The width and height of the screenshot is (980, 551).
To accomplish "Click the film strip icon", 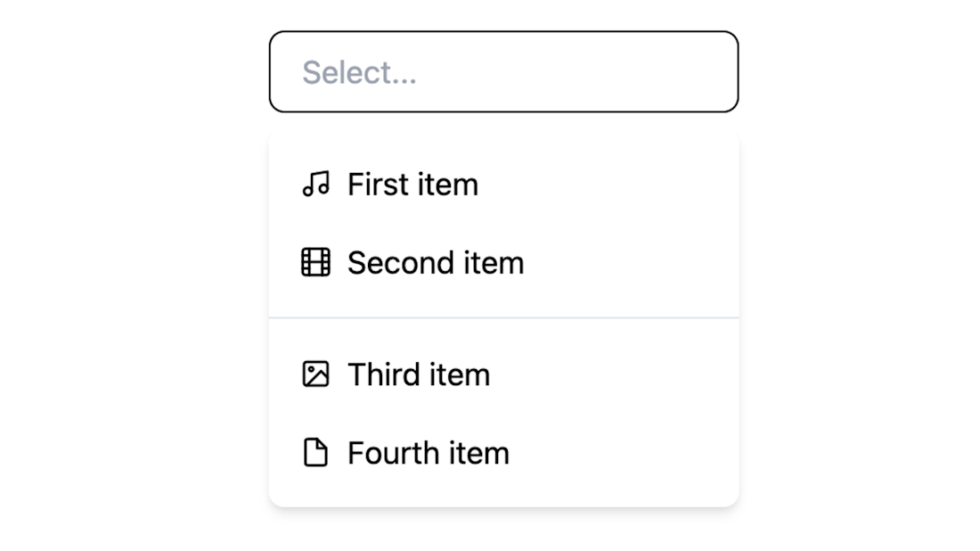I will click(315, 262).
